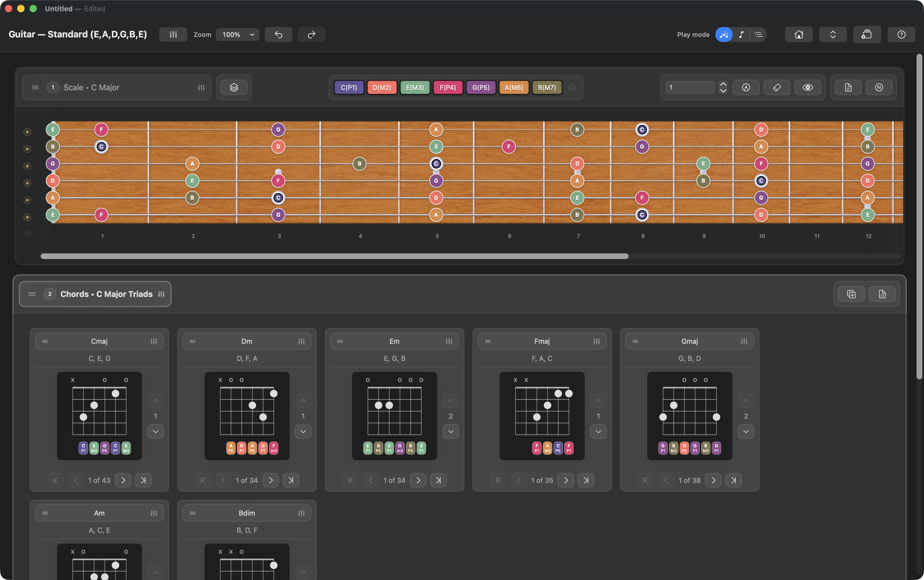Toggle B string radio button
Screen dimensions: 924x580
(27, 149)
